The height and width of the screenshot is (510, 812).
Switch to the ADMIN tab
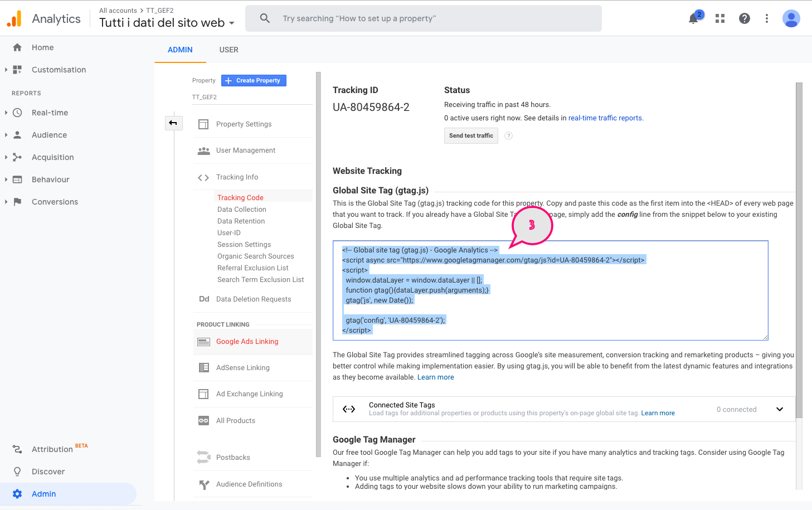coord(180,50)
